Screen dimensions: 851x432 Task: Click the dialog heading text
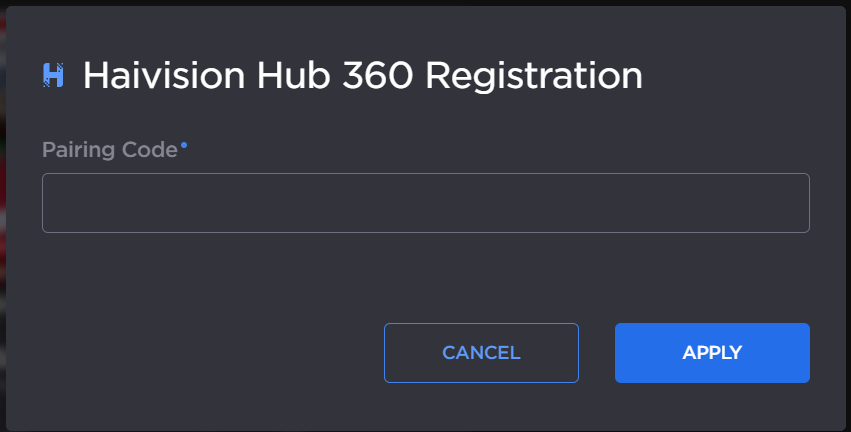pyautogui.click(x=362, y=75)
